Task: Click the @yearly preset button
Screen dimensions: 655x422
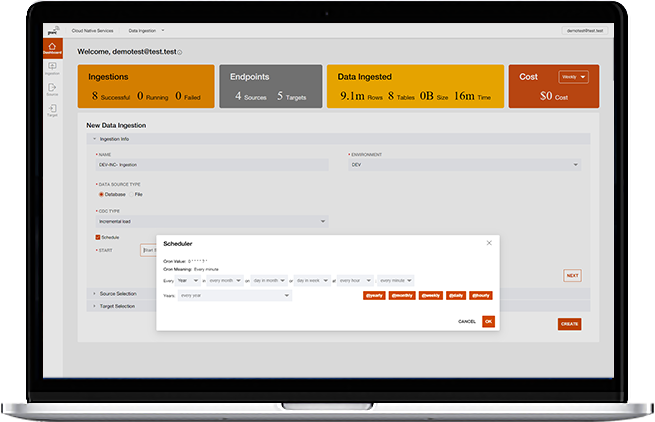Action: pos(374,296)
